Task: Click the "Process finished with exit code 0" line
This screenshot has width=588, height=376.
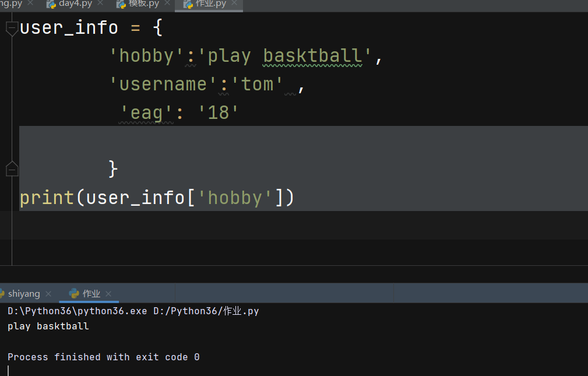Action: click(x=103, y=357)
